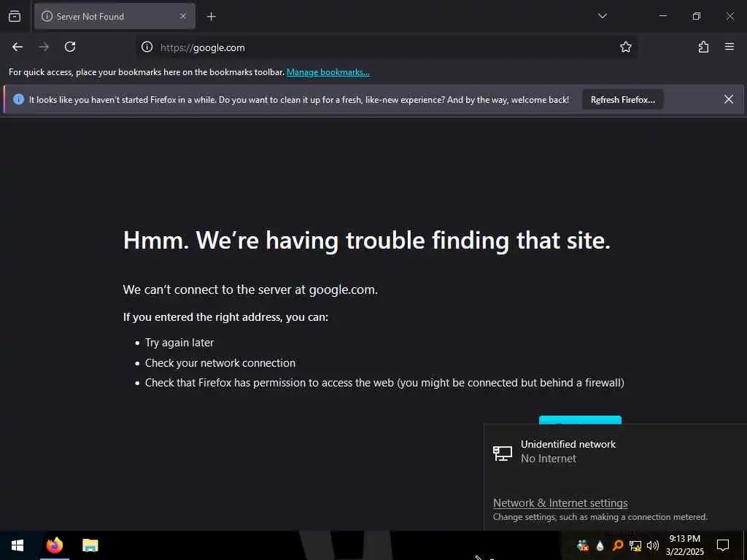Click the colorful tray icon
The image size is (747, 560).
pyautogui.click(x=582, y=545)
